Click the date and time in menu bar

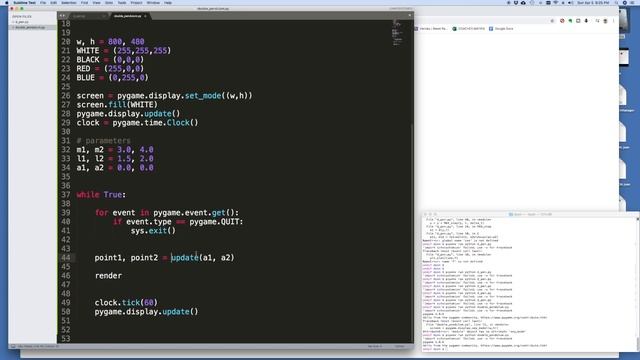[593, 2]
